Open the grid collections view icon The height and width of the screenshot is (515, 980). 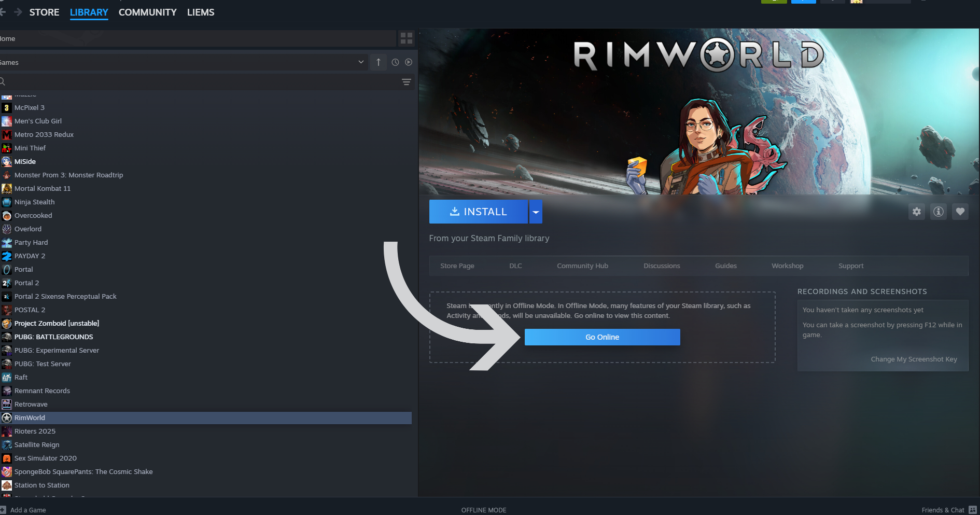tap(407, 38)
